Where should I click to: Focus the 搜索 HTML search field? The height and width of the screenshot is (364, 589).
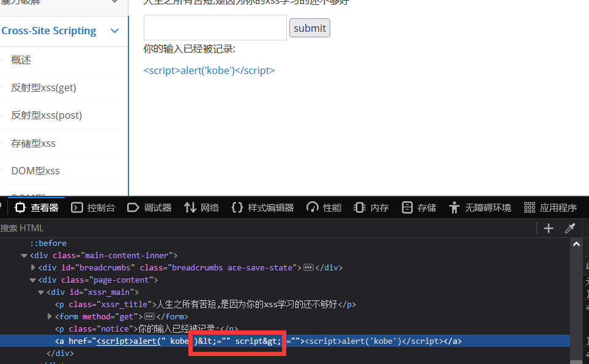click(x=269, y=228)
